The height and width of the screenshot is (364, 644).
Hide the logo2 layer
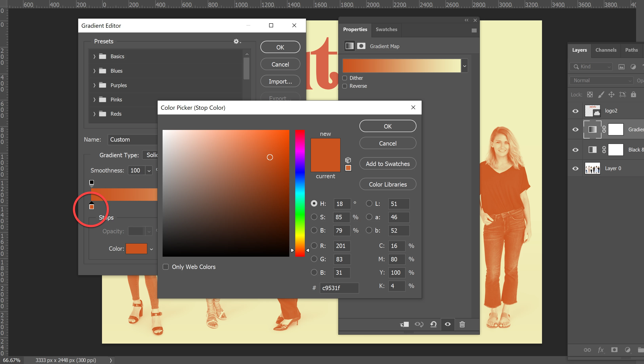[x=575, y=111]
